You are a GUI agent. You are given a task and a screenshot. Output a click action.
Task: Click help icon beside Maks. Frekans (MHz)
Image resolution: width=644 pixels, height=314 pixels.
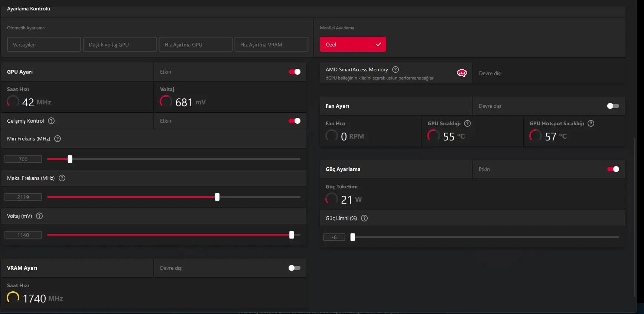coord(62,178)
